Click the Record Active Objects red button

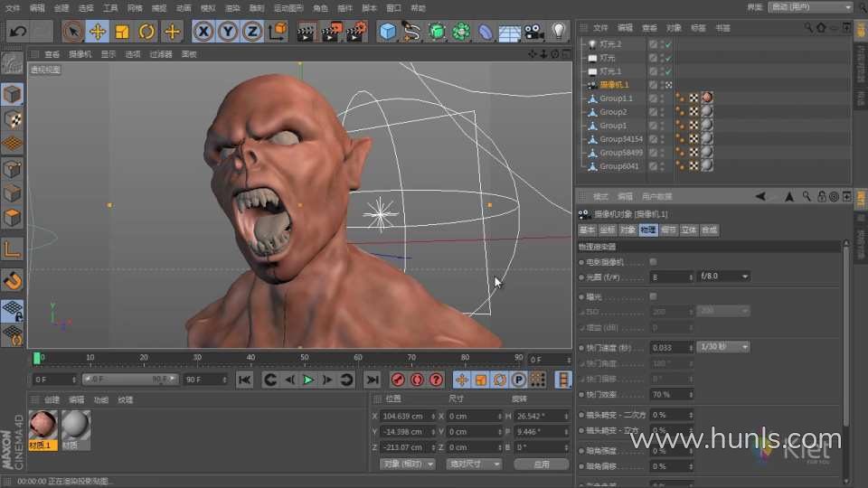398,380
